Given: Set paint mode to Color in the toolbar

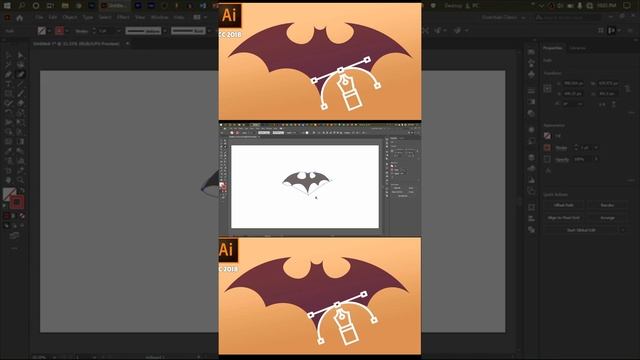Looking at the screenshot, I should point(7,216).
